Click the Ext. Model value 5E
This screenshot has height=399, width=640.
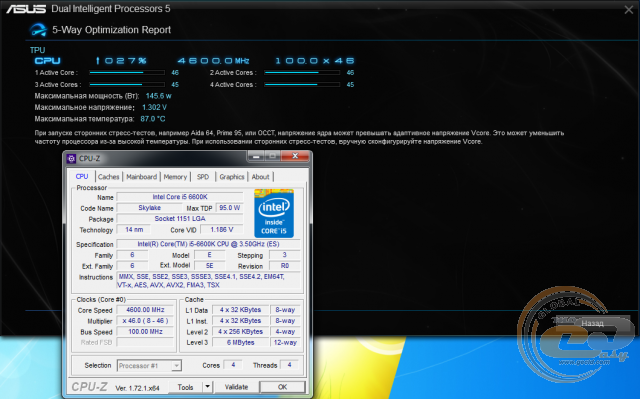(x=209, y=266)
